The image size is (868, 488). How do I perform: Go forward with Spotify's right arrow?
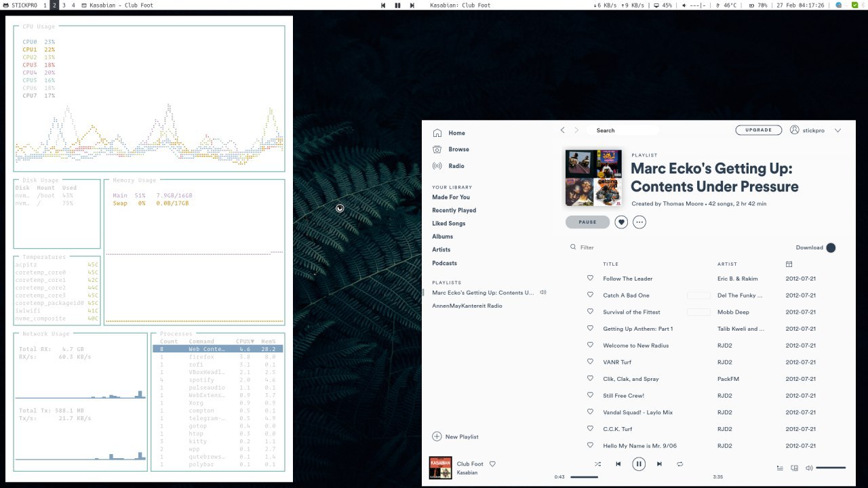(x=576, y=130)
